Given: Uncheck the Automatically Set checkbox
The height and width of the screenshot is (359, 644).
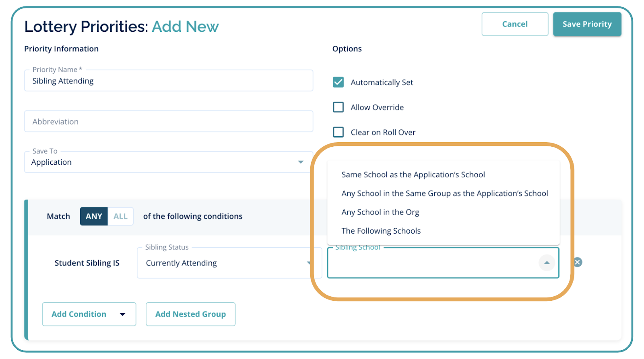Looking at the screenshot, I should click(x=338, y=82).
